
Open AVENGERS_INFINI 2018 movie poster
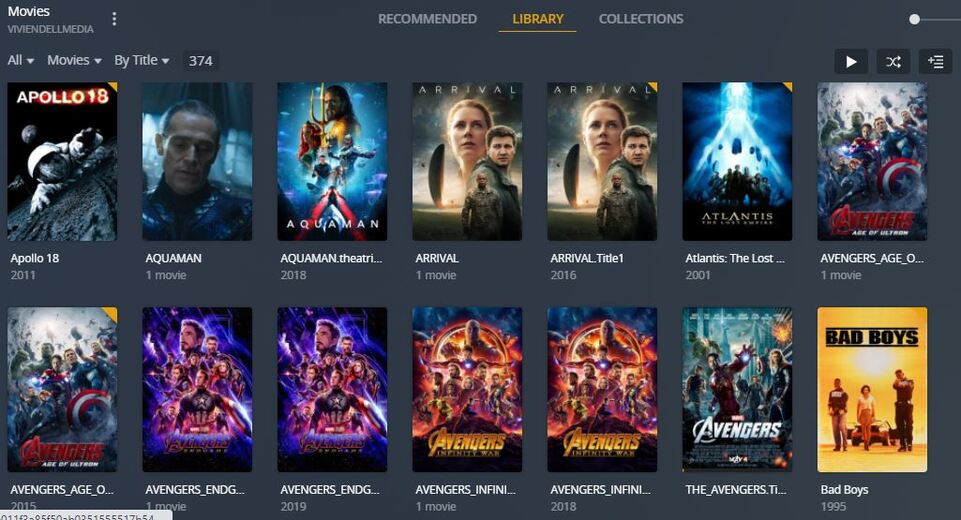click(x=602, y=389)
